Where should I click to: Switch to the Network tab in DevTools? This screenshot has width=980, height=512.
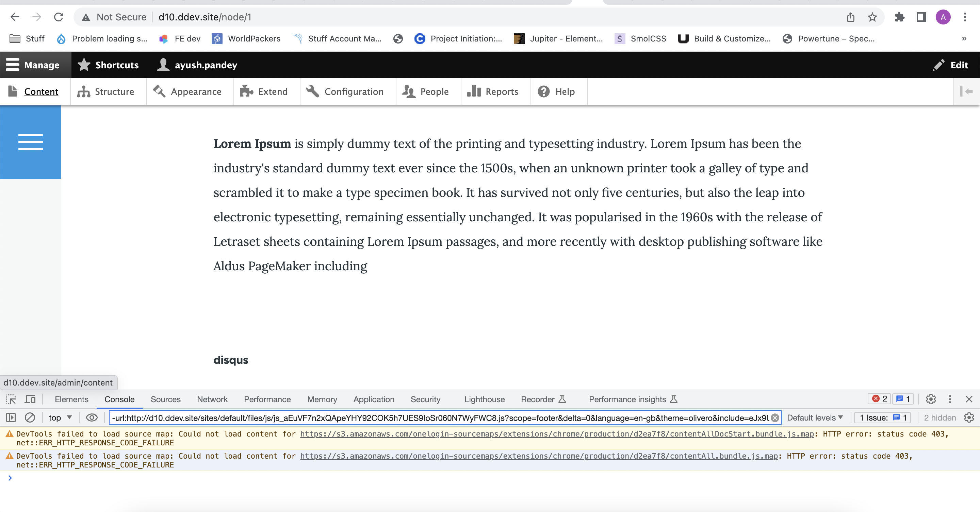coord(212,399)
